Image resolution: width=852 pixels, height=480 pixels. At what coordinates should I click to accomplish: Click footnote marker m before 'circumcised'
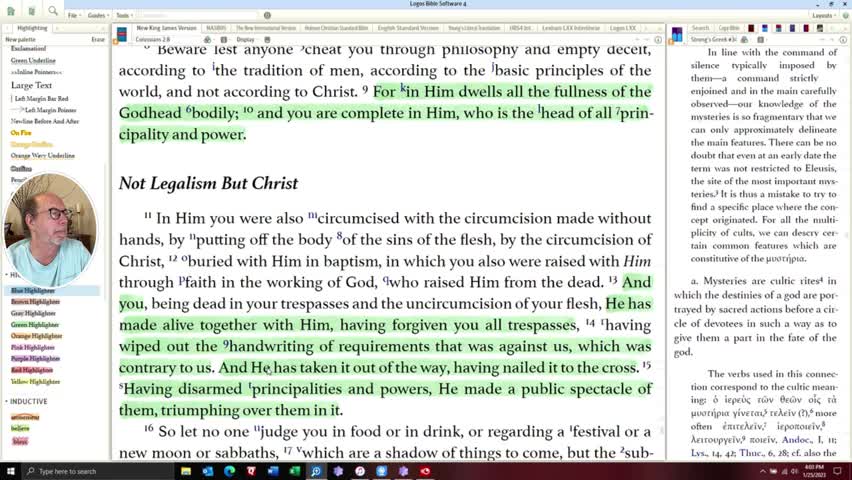click(312, 215)
